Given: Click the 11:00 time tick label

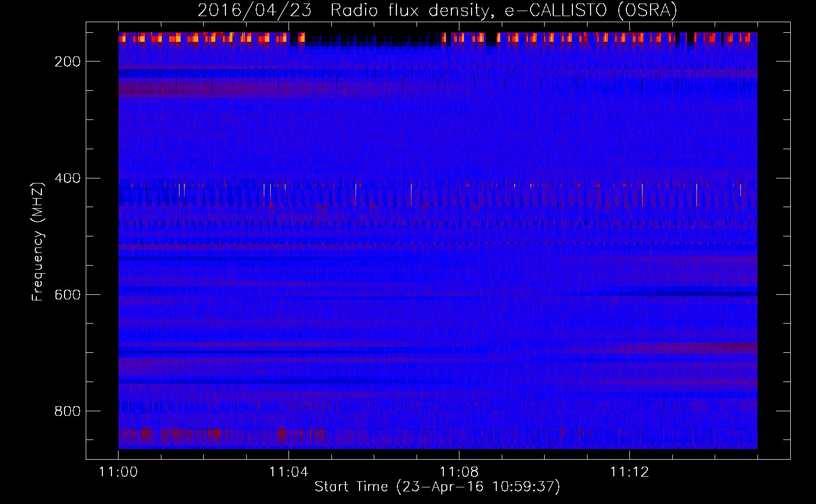Looking at the screenshot, I should coord(119,472).
